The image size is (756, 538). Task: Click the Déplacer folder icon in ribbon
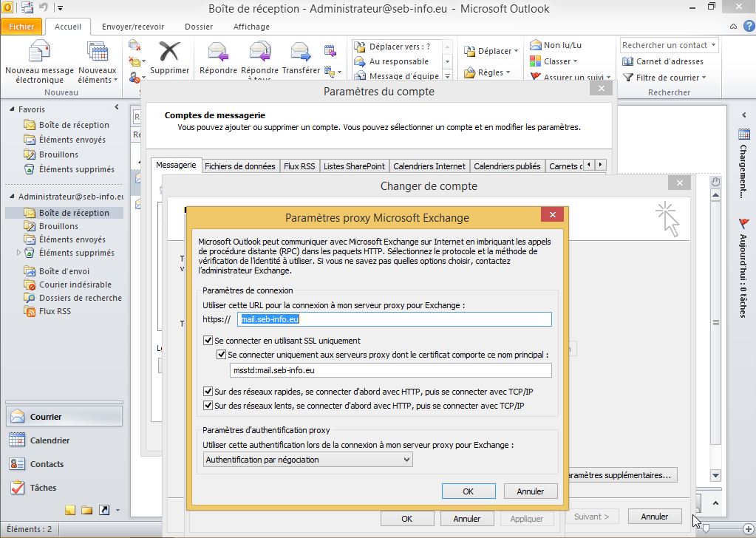tap(469, 51)
